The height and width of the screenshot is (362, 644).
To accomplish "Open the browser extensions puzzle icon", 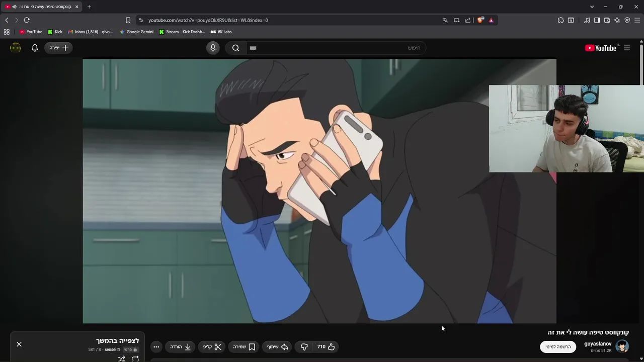I will point(561,20).
